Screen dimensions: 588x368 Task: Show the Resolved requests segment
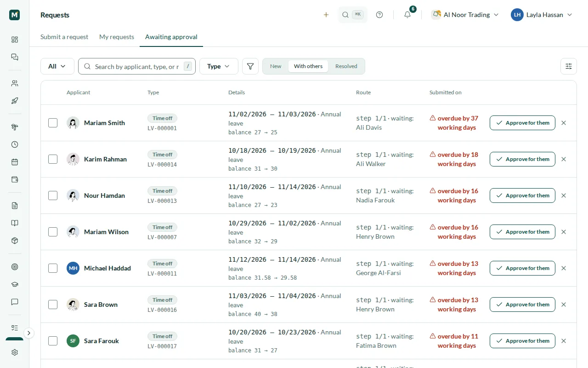click(x=346, y=66)
